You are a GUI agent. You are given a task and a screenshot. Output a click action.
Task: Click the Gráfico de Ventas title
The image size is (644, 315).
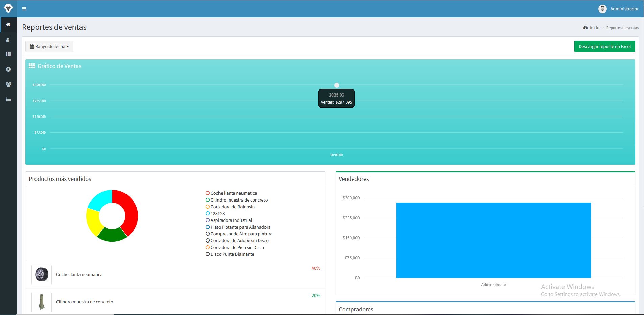coord(60,66)
